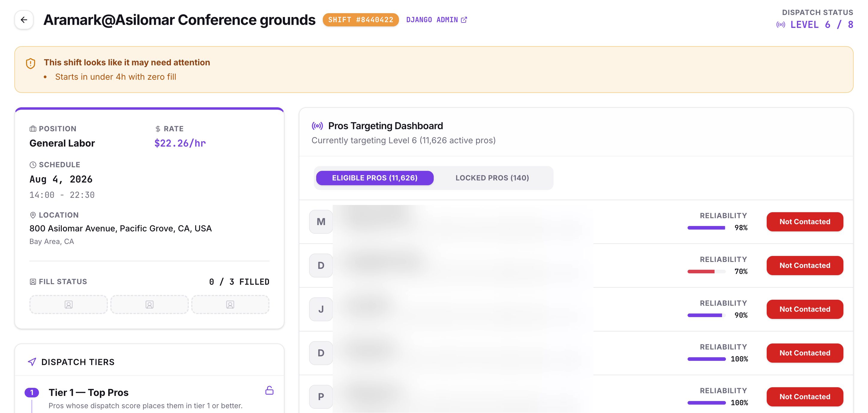868x413 pixels.
Task: Click the Dispatch Tiers paper-plane icon
Action: (32, 362)
